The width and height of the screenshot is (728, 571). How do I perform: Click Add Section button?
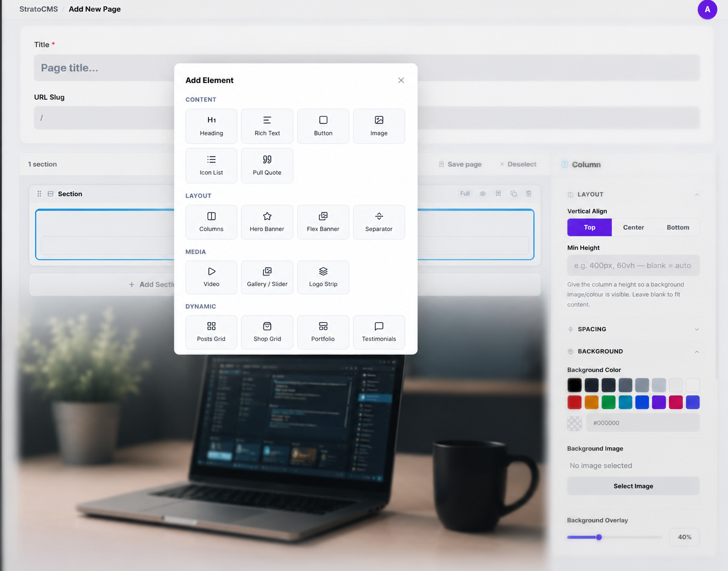152,284
